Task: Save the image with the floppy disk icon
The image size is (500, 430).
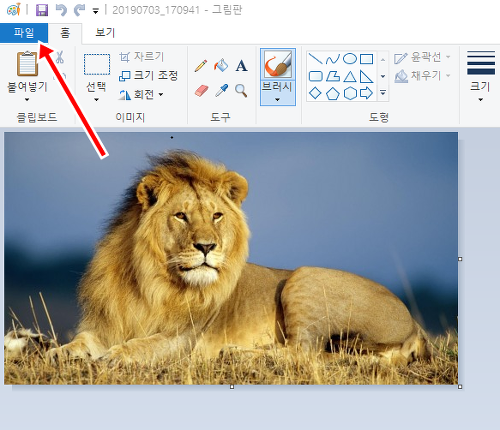Action: pyautogui.click(x=42, y=10)
